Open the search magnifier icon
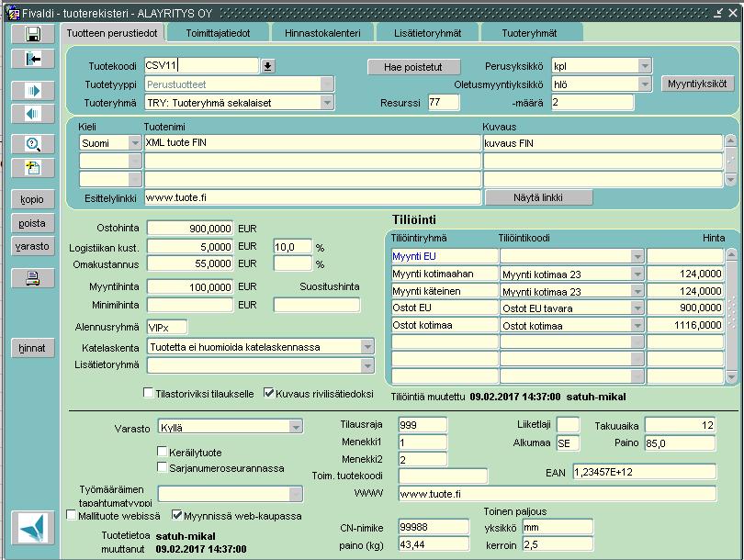Screen dimensions: 744x560 (33, 144)
